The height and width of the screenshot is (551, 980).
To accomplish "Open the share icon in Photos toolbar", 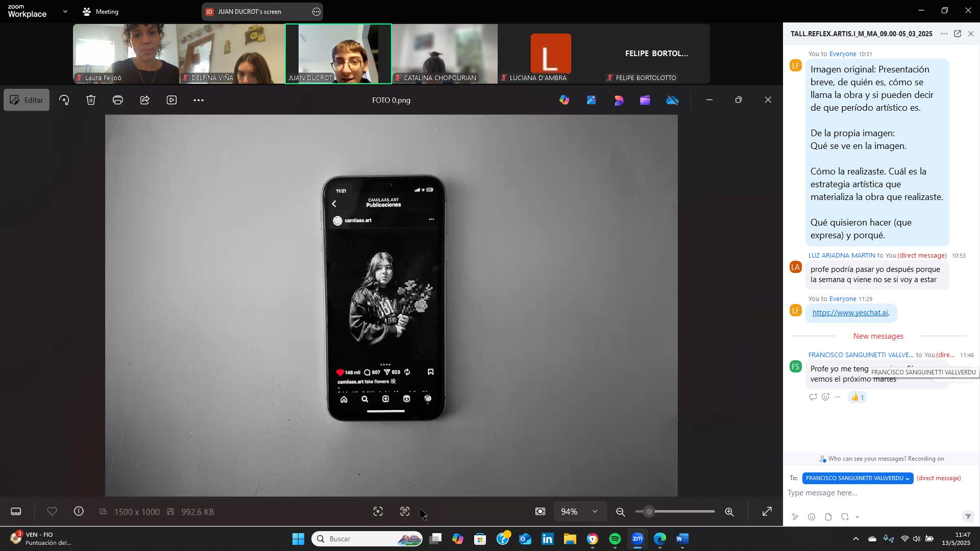I will pos(145,101).
